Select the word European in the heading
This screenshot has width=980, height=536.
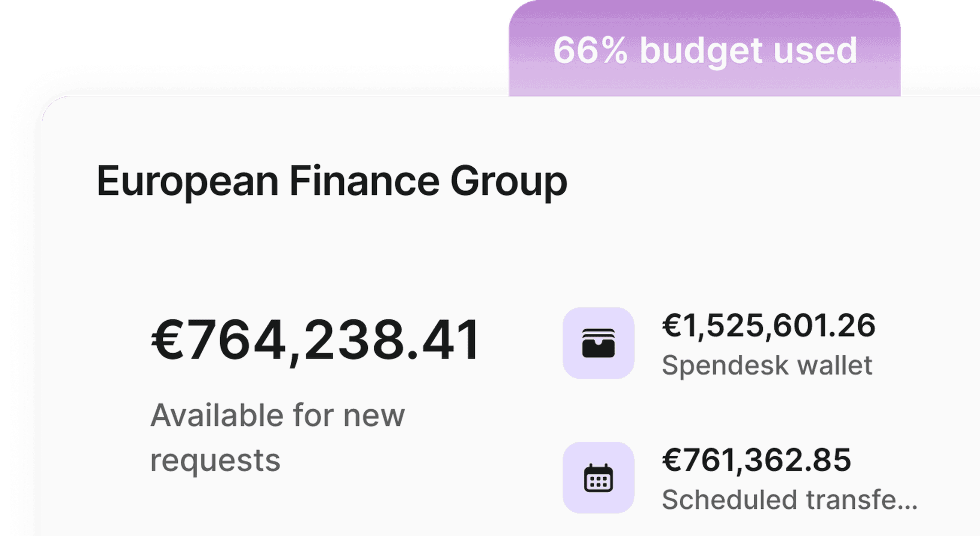(187, 183)
